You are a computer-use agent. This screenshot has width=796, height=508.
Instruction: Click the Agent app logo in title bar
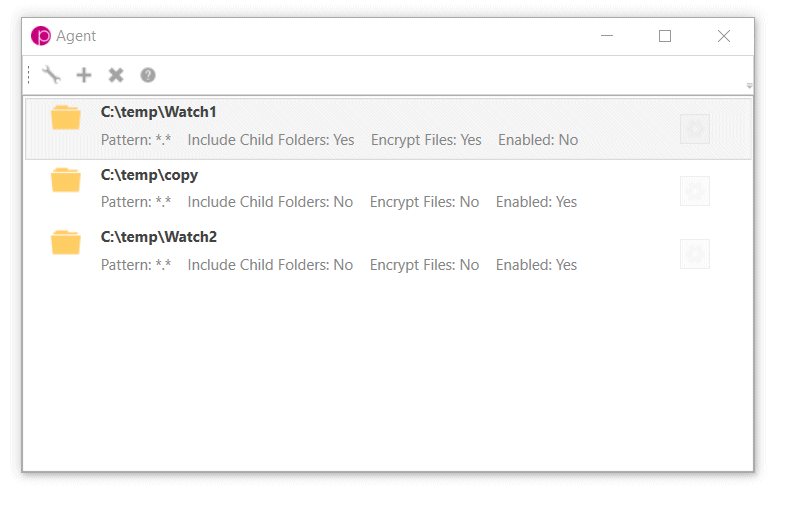point(41,36)
